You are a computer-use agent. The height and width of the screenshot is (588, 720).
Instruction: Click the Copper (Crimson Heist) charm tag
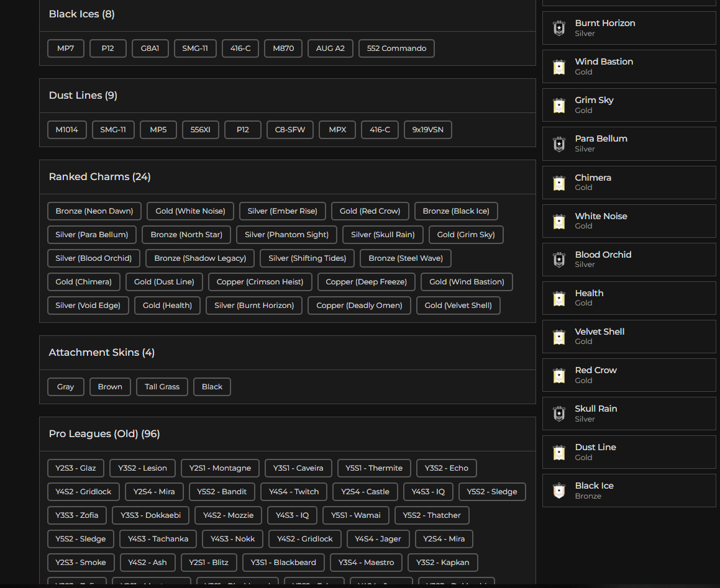tap(260, 282)
